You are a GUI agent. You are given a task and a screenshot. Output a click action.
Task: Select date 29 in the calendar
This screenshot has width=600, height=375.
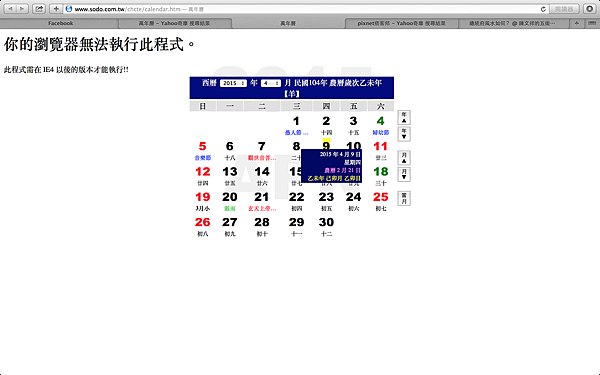[296, 222]
